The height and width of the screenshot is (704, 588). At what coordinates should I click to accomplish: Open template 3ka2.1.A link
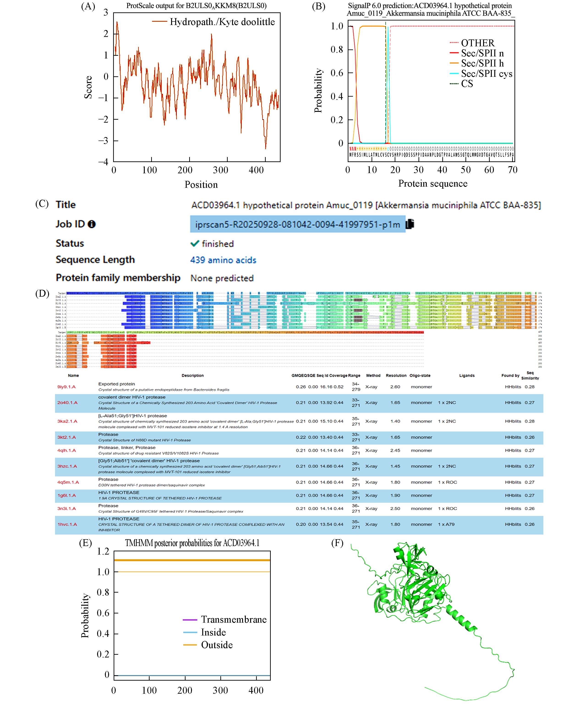coord(67,421)
